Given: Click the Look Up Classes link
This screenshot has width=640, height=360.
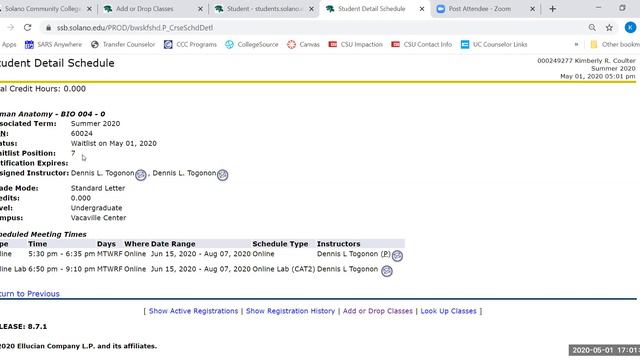Looking at the screenshot, I should [448, 311].
